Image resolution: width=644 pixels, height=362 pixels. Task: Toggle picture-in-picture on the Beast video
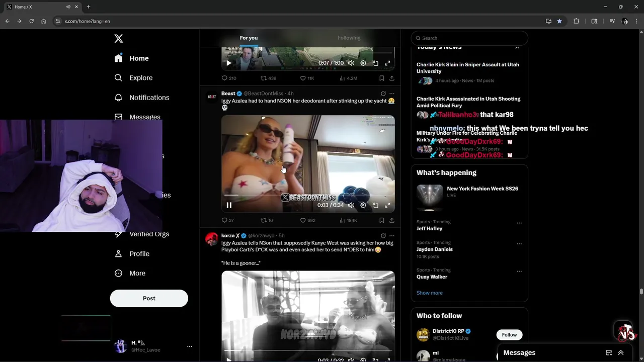click(375, 205)
